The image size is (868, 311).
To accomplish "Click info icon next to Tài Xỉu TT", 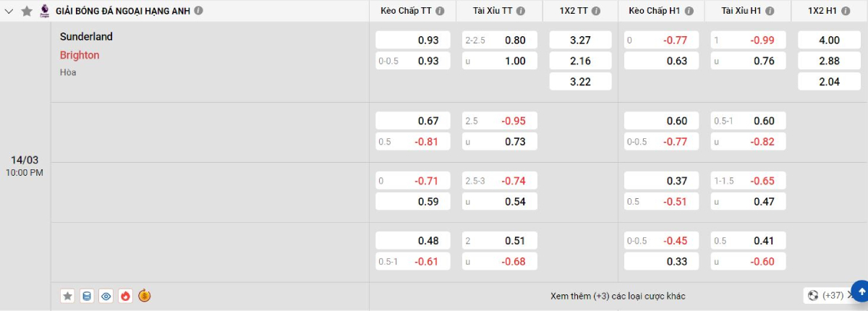I will 528,11.
